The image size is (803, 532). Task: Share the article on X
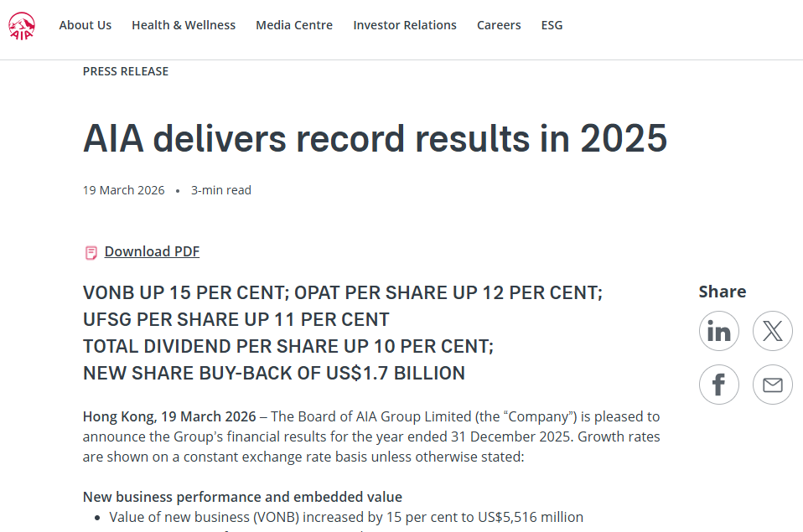point(772,331)
